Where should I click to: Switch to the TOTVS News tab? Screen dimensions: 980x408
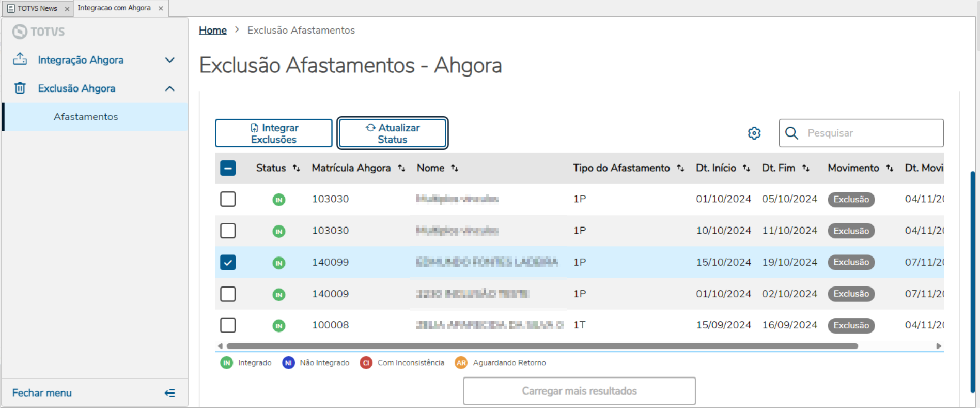pyautogui.click(x=37, y=8)
